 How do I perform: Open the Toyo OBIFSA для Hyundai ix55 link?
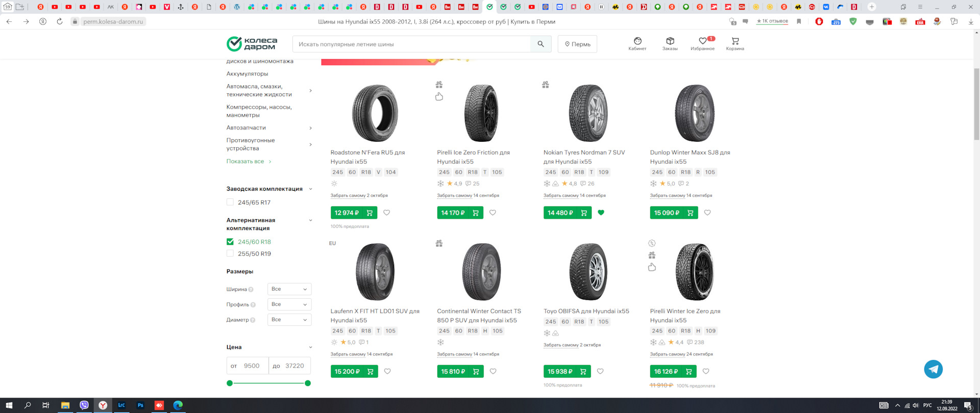click(586, 311)
